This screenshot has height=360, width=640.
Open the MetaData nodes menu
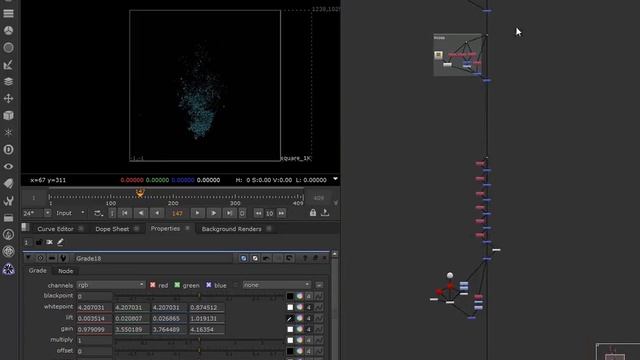[x=8, y=184]
